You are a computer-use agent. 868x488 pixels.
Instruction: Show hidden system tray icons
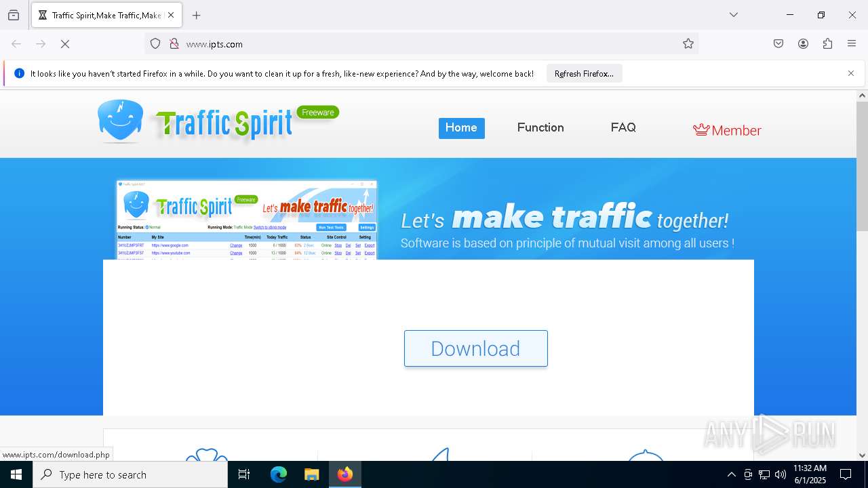(731, 474)
